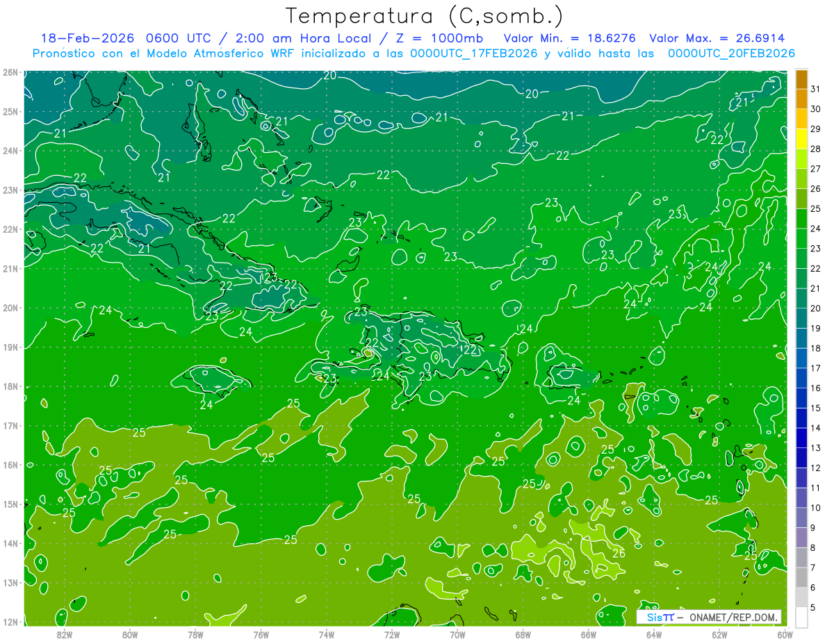This screenshot has height=644, width=834.
Task: Click the '12N' latitude axis label
Action: point(10,622)
